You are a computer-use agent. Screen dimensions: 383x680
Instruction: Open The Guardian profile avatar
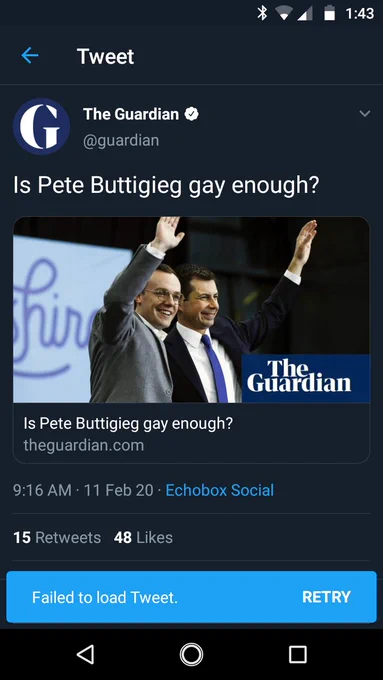(42, 126)
